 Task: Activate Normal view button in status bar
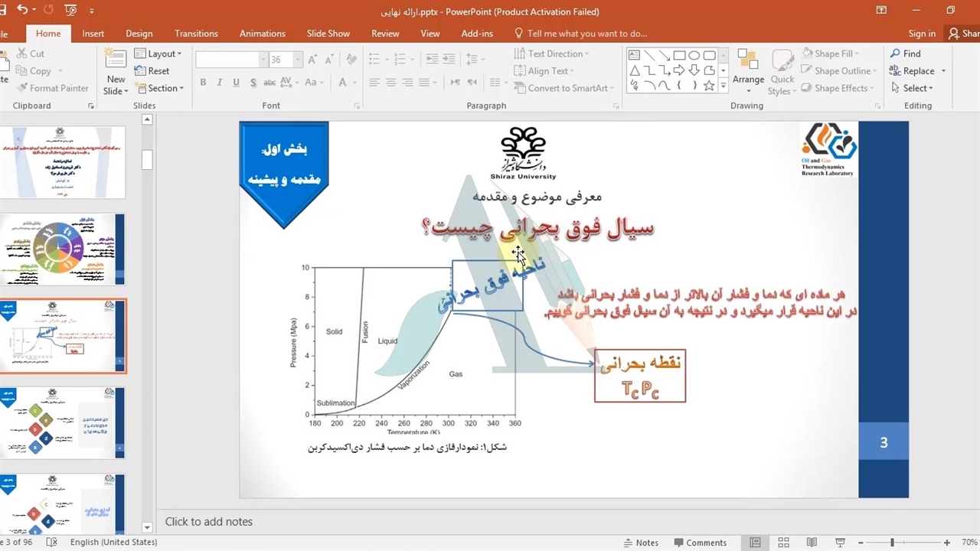point(755,543)
